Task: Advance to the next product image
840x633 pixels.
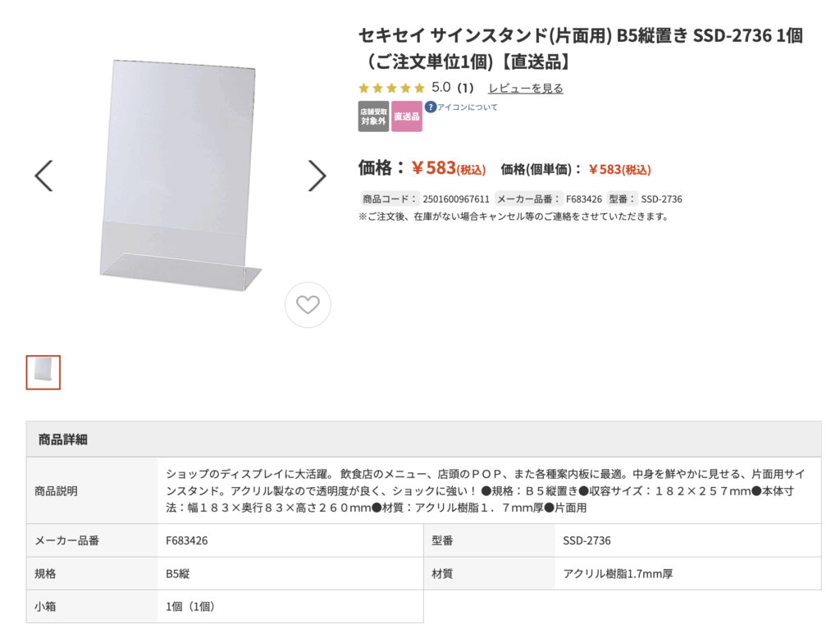Action: click(x=317, y=175)
